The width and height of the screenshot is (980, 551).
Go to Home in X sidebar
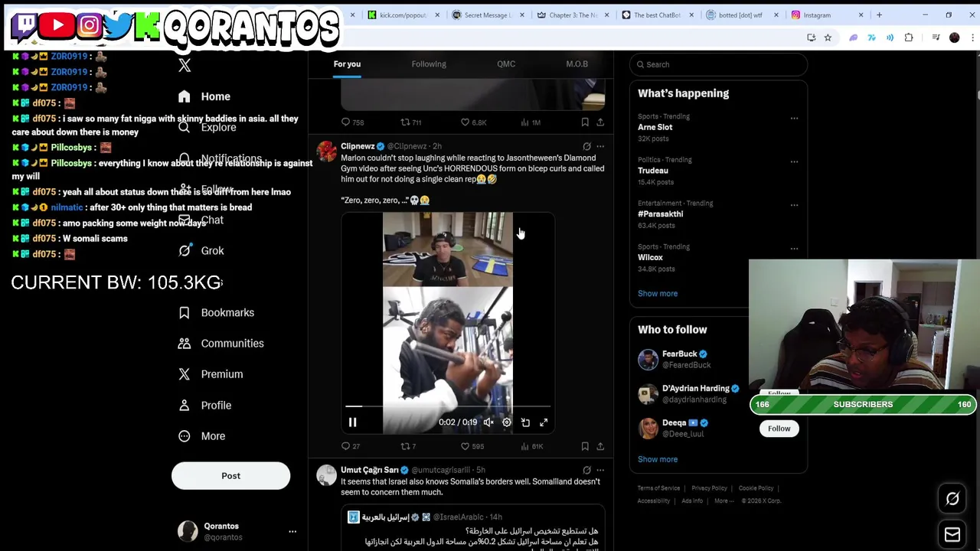point(204,96)
